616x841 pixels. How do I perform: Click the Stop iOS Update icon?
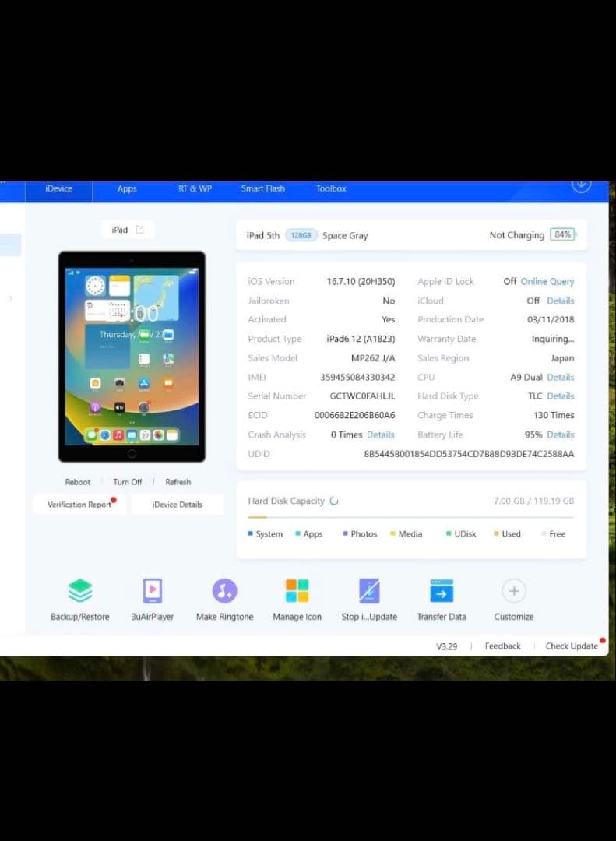[369, 591]
